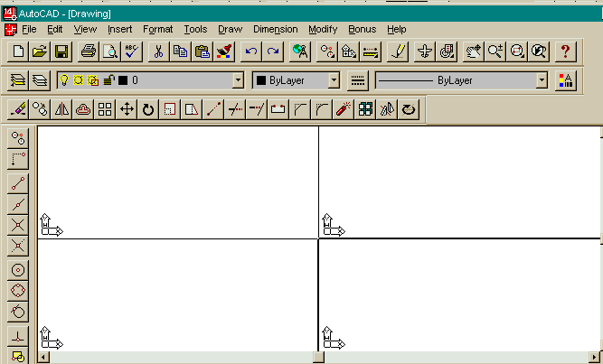Open the File menu
The image size is (603, 364).
pos(29,29)
